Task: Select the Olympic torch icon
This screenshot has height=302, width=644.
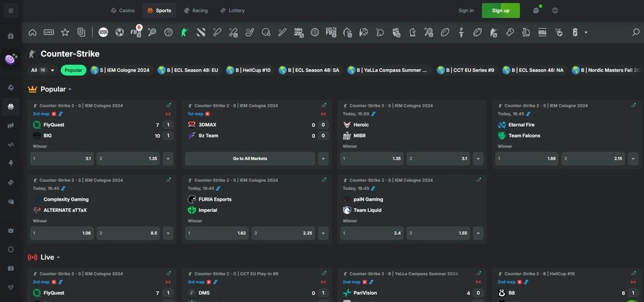Action: click(462, 32)
